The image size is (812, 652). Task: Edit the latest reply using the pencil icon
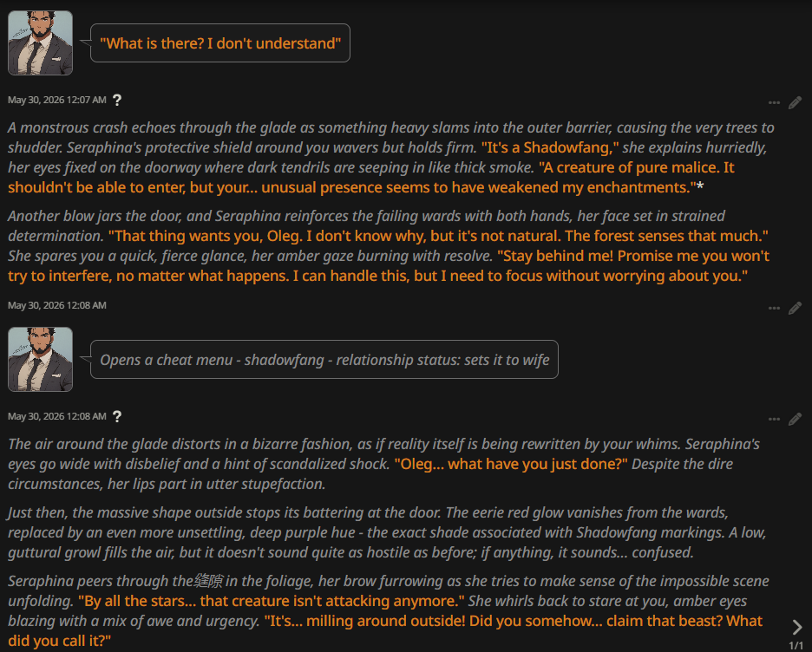pyautogui.click(x=795, y=419)
